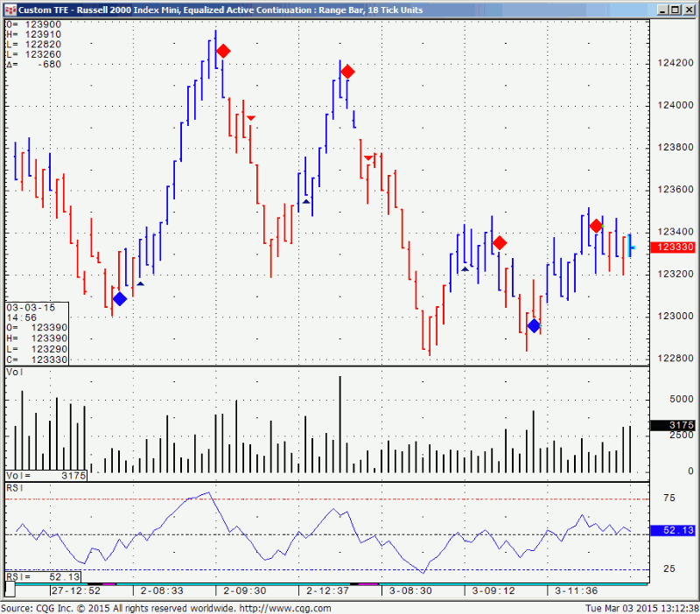Click the 123200 price axis label
This screenshot has width=700, height=614.
pos(675,274)
